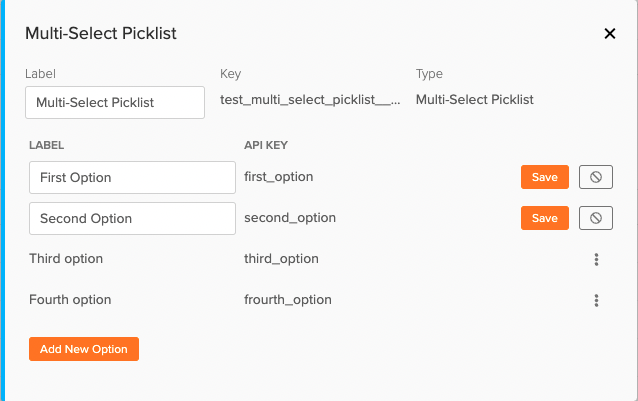Add New Option to the picklist
This screenshot has height=401, width=638.
84,349
